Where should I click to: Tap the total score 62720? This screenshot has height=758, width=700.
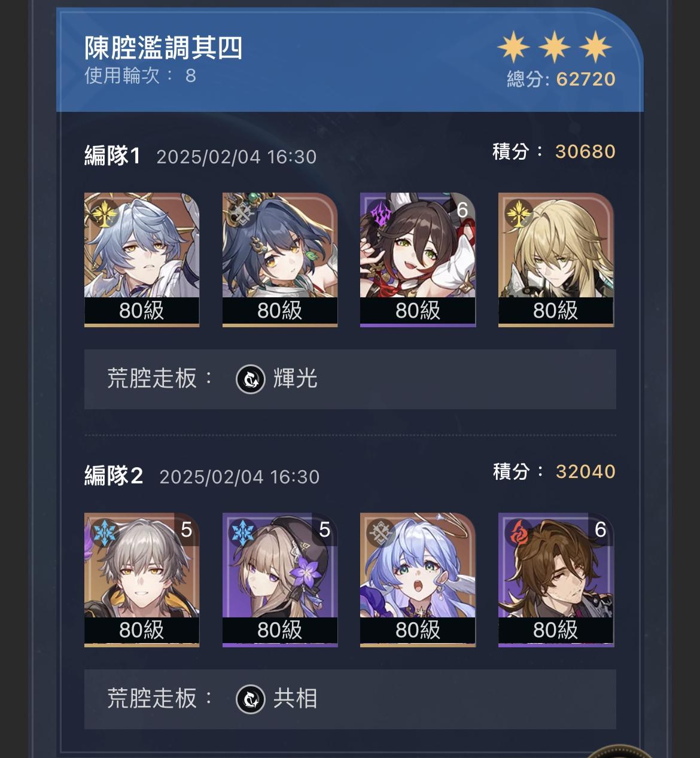586,79
